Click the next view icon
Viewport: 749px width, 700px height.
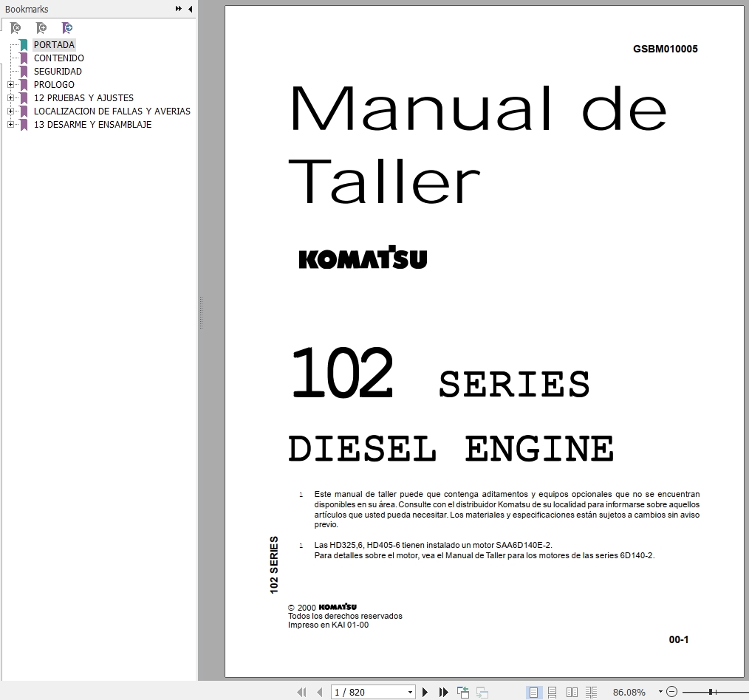click(x=482, y=692)
